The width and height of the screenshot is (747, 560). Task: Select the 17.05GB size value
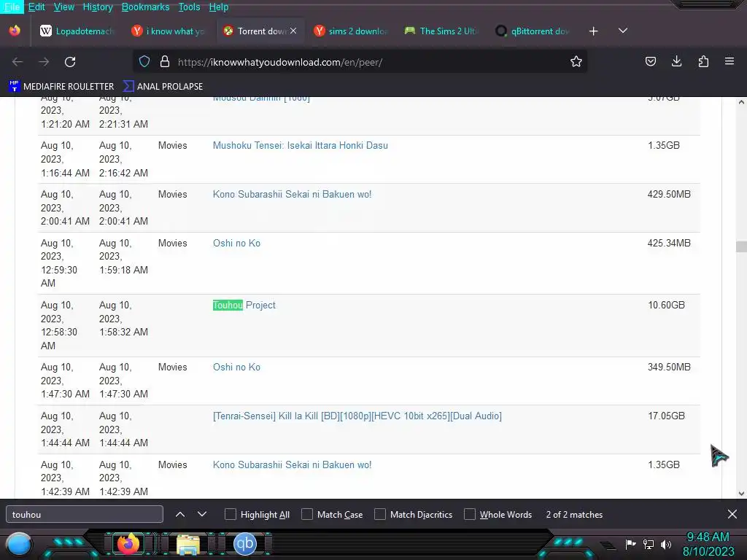tap(666, 416)
